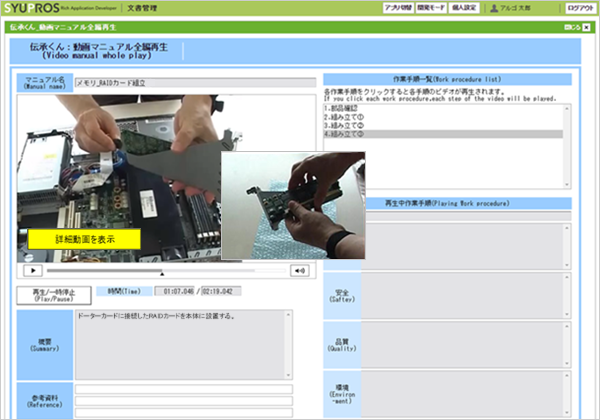Mute the video with the speaker icon
This screenshot has height=420, width=600.
coord(300,270)
